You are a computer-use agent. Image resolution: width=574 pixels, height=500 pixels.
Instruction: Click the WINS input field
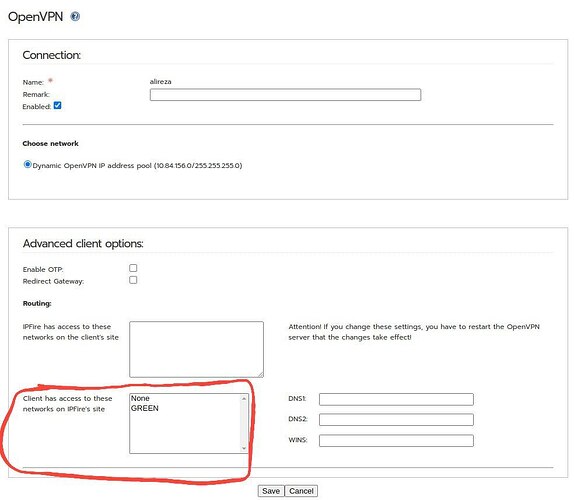click(x=396, y=440)
